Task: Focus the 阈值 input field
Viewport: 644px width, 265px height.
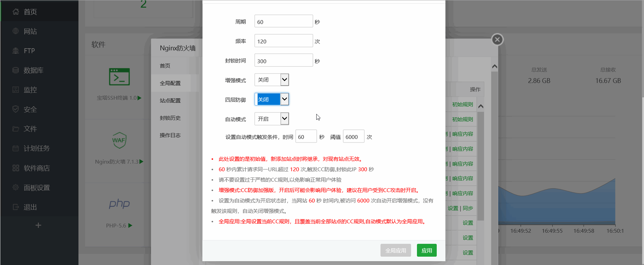Action: (x=354, y=136)
